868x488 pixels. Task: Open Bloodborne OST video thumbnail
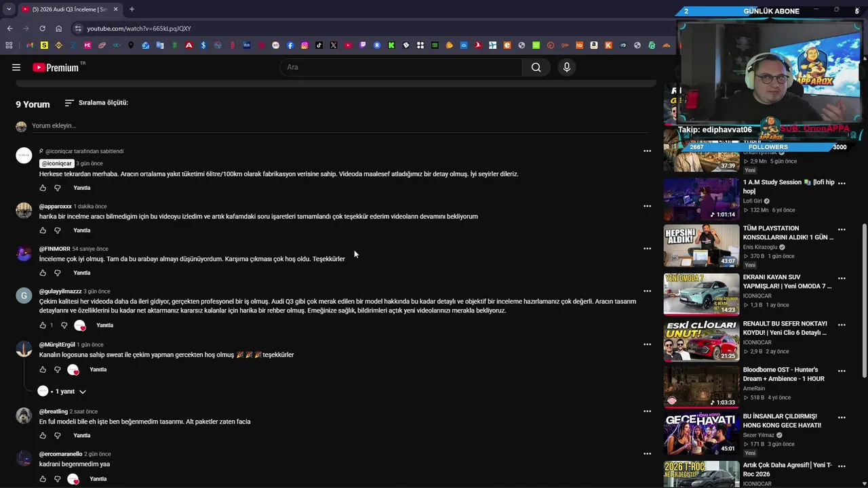coord(701,387)
